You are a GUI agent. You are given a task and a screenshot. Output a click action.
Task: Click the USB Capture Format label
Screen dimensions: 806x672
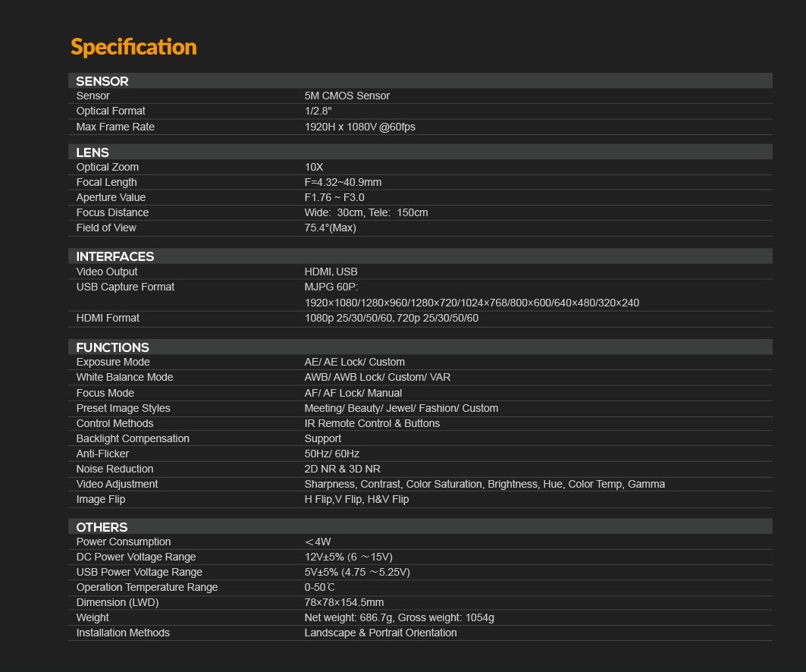tap(125, 287)
